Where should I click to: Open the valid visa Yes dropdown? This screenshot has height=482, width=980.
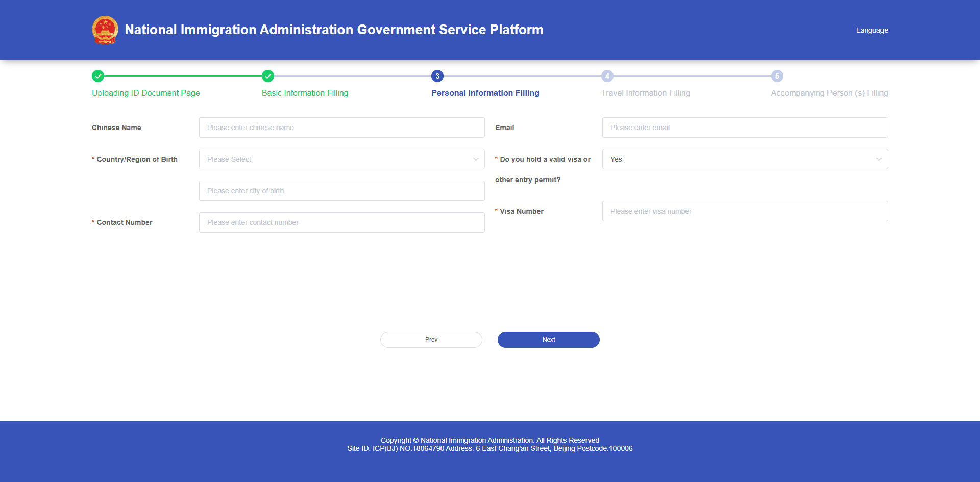click(x=745, y=159)
